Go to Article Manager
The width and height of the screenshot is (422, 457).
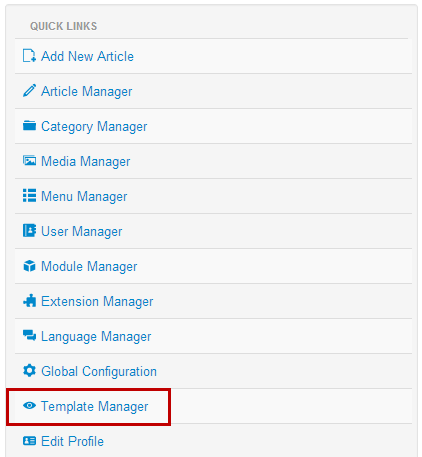pos(87,92)
